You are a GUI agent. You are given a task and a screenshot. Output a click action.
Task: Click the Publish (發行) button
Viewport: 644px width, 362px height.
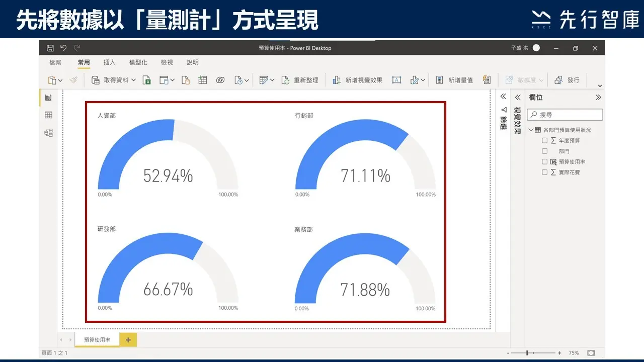coord(567,80)
